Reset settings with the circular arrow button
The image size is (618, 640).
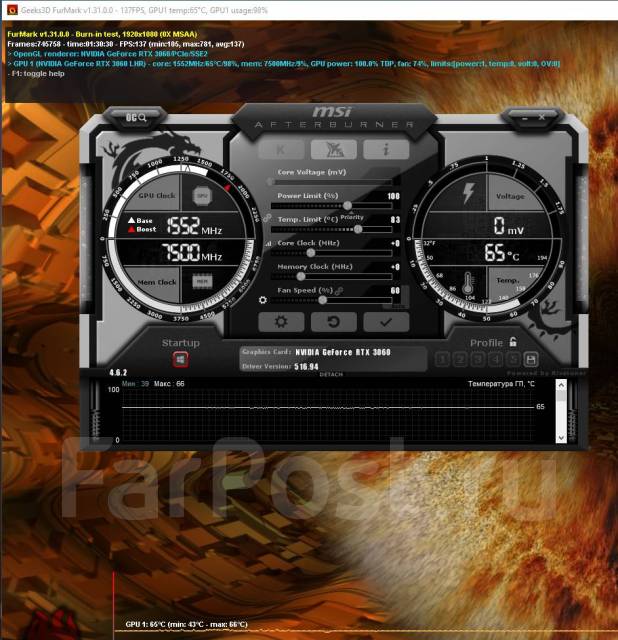pos(333,322)
